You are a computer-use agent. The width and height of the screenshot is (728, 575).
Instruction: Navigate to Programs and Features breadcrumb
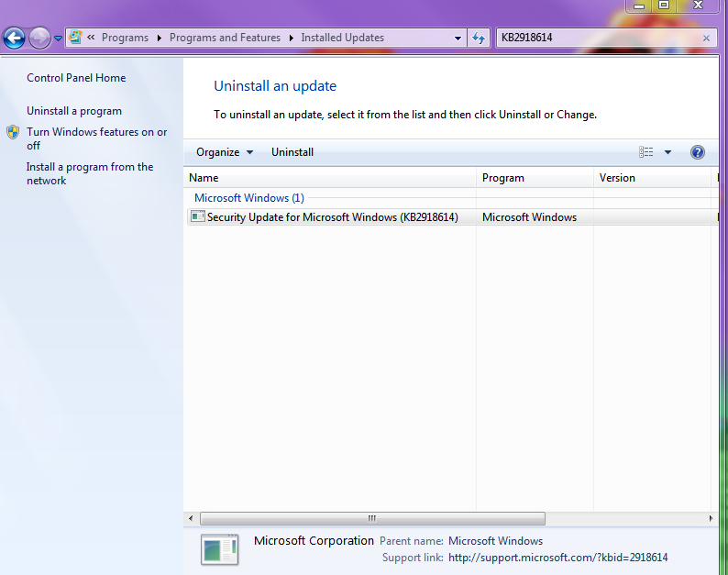tap(225, 38)
